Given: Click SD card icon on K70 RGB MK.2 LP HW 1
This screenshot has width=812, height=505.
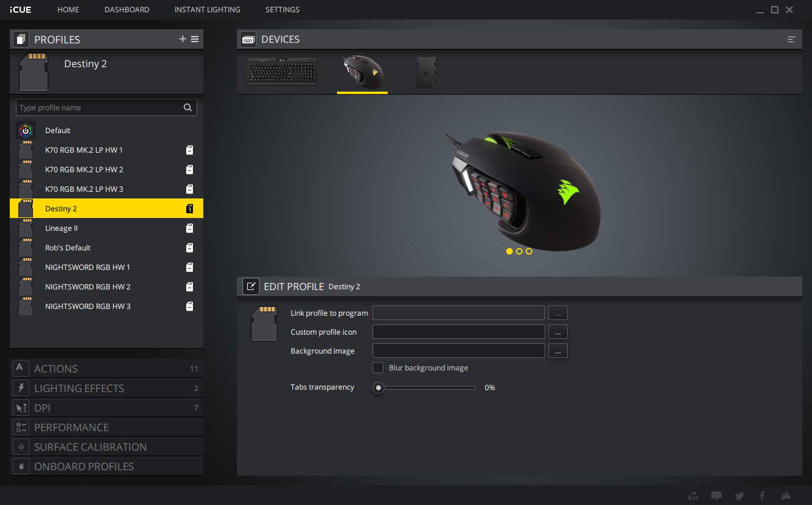Looking at the screenshot, I should [190, 150].
